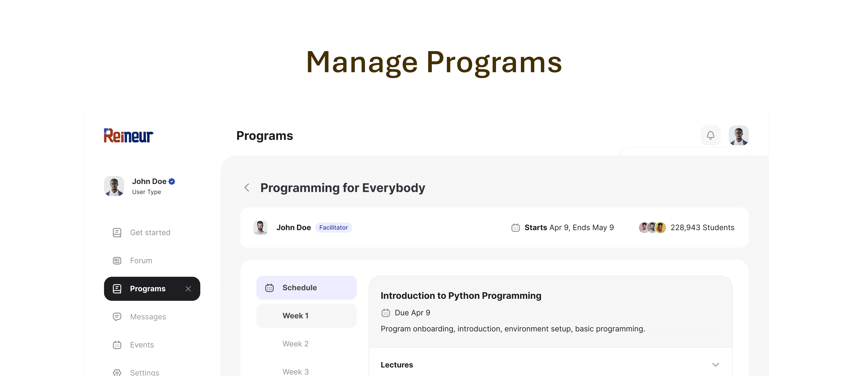Click the Messages chat bubble icon

coord(117,317)
